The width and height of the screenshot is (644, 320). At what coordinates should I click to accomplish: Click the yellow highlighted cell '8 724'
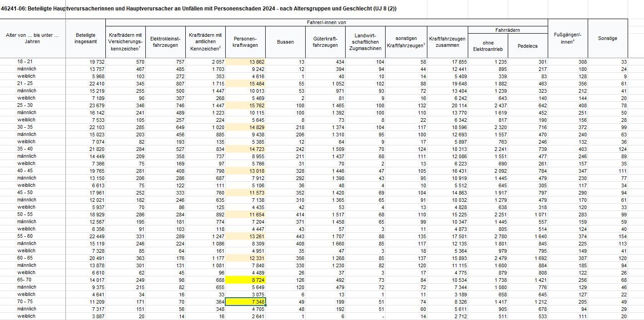point(245,280)
